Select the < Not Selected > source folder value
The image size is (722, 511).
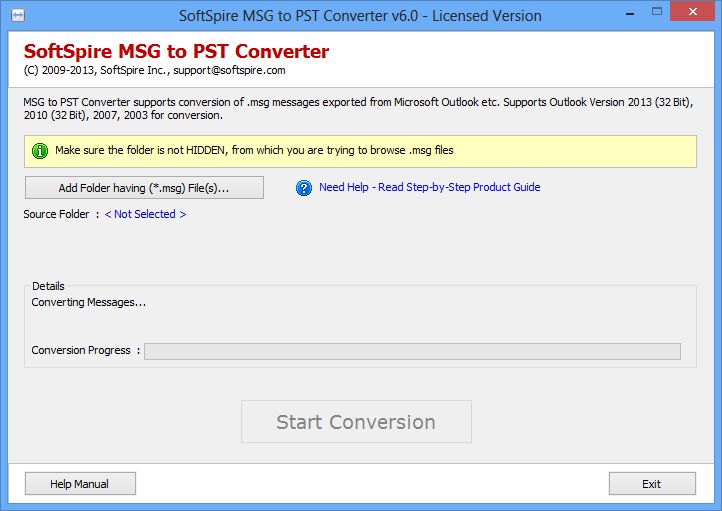coord(145,214)
